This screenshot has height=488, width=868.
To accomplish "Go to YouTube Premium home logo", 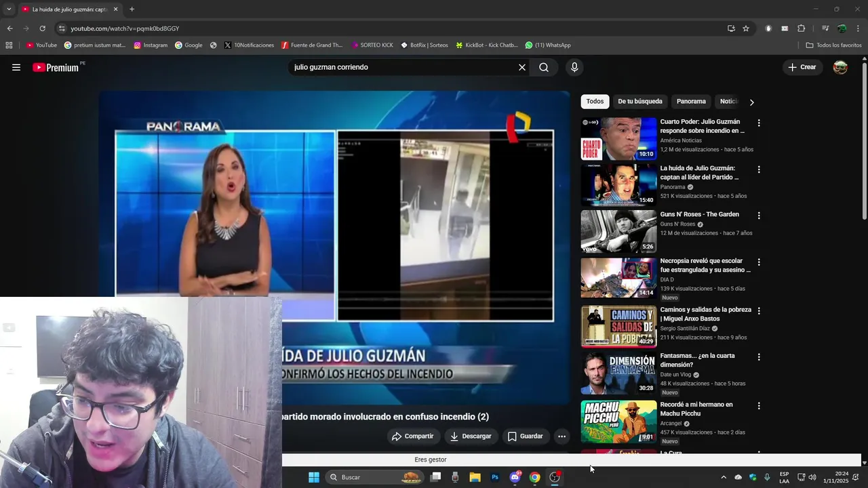I will pyautogui.click(x=57, y=67).
